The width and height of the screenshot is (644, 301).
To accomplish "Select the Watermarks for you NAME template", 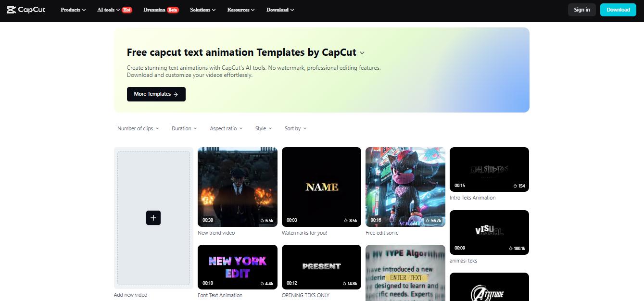I will 321,187.
